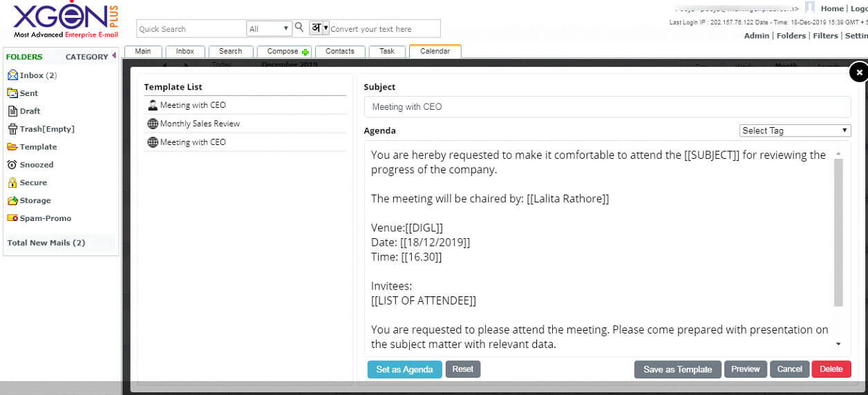Open the Hindi language converter dropdown

319,28
